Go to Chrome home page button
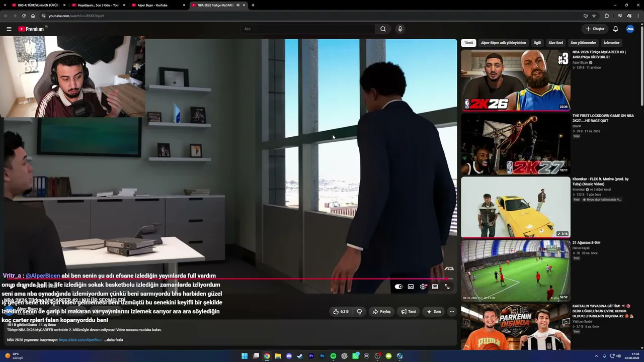This screenshot has width=644, height=362. click(x=33, y=16)
